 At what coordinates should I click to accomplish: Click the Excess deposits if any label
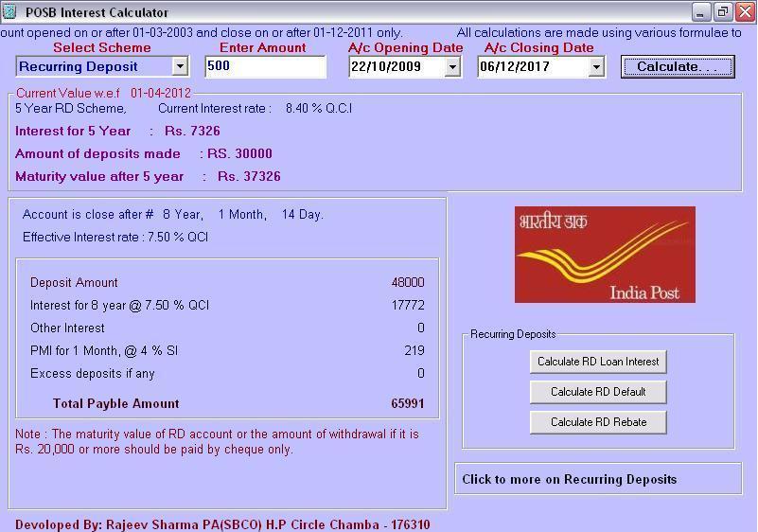[x=93, y=373]
